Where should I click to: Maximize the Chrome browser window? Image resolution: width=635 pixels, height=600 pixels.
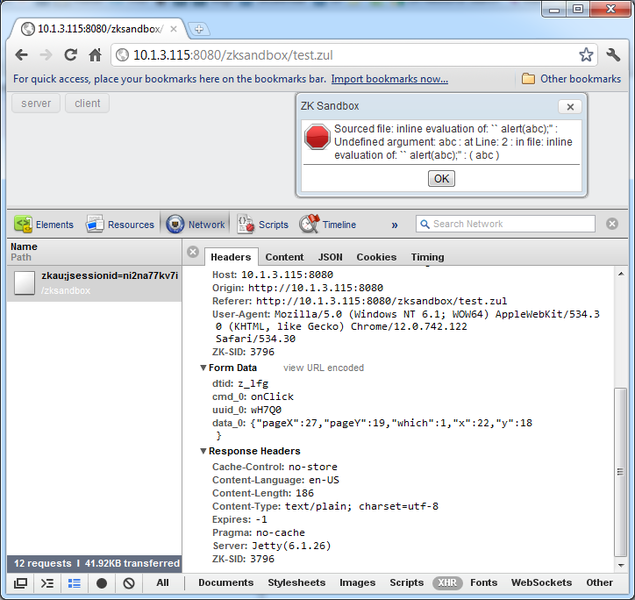(577, 10)
